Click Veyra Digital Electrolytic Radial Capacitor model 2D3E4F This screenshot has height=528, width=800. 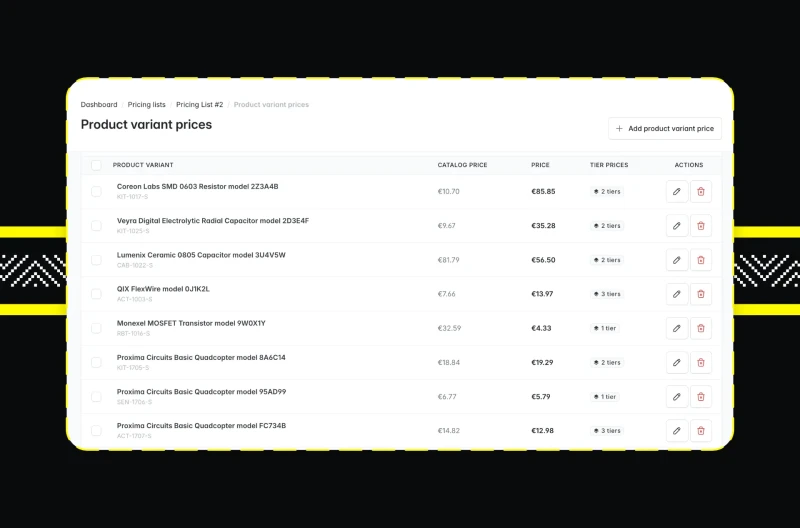coord(213,220)
